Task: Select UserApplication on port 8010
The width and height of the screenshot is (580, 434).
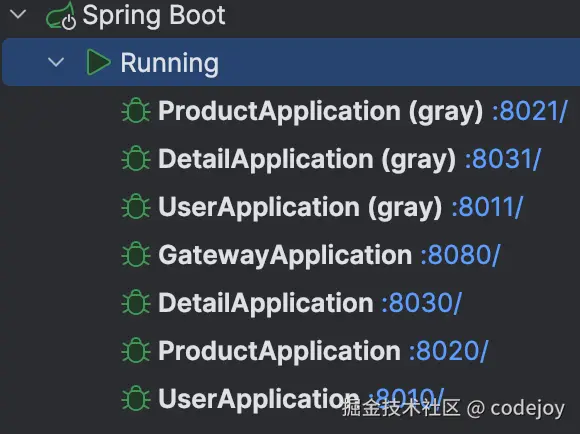Action: coord(259,399)
